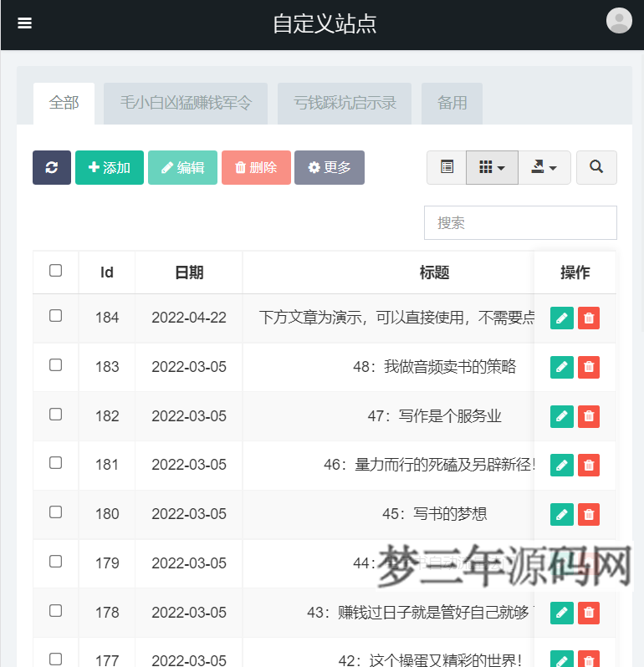The width and height of the screenshot is (644, 667).
Task: Edit row 180 with pencil icon
Action: tap(562, 514)
